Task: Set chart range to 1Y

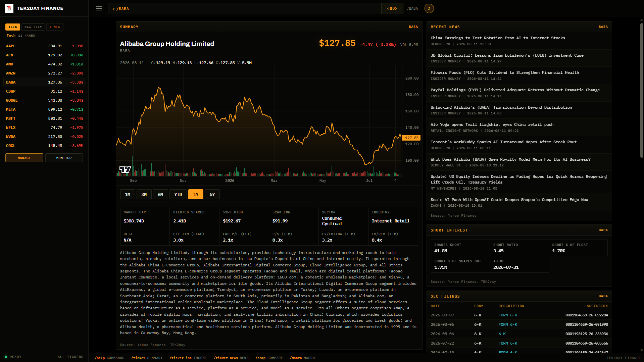Action: coord(196,194)
